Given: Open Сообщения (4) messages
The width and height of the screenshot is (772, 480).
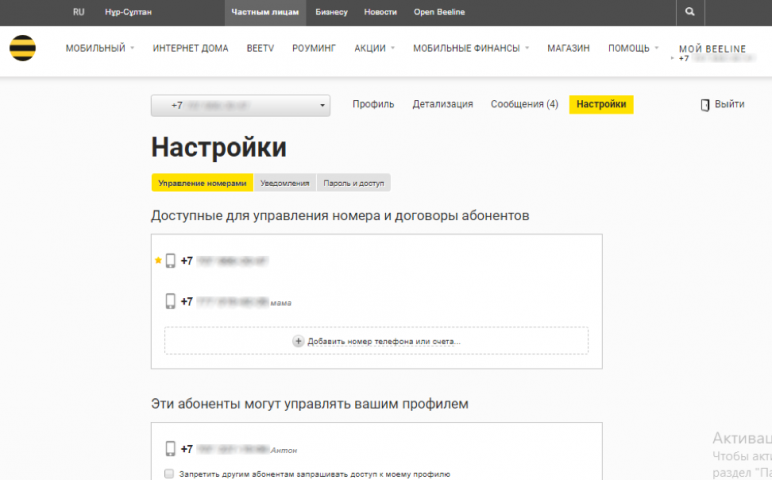Looking at the screenshot, I should coord(524,104).
